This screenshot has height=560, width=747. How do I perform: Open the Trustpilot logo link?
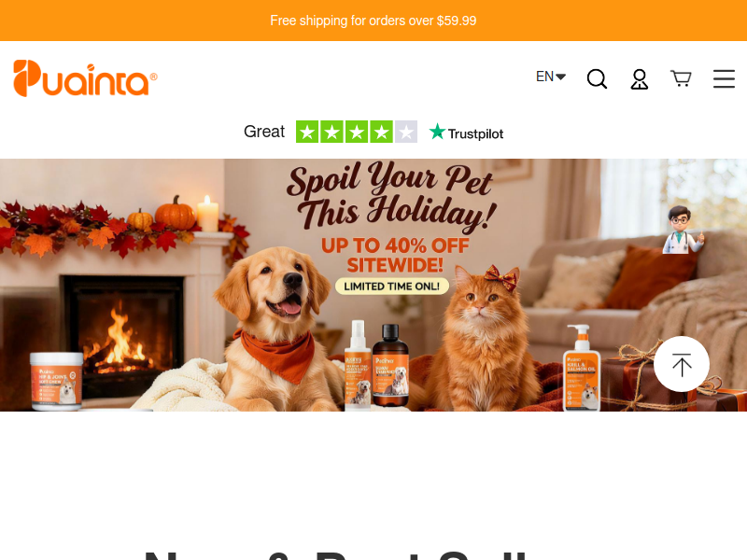466,133
